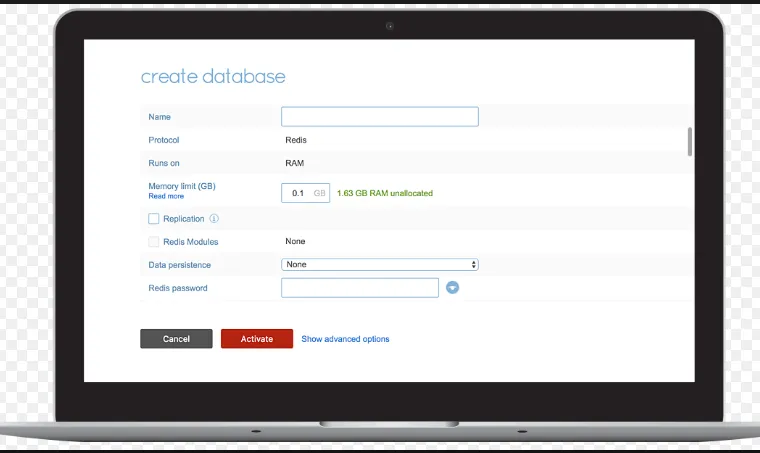This screenshot has width=760, height=453.
Task: Click into the Redis password field
Action: (x=360, y=288)
